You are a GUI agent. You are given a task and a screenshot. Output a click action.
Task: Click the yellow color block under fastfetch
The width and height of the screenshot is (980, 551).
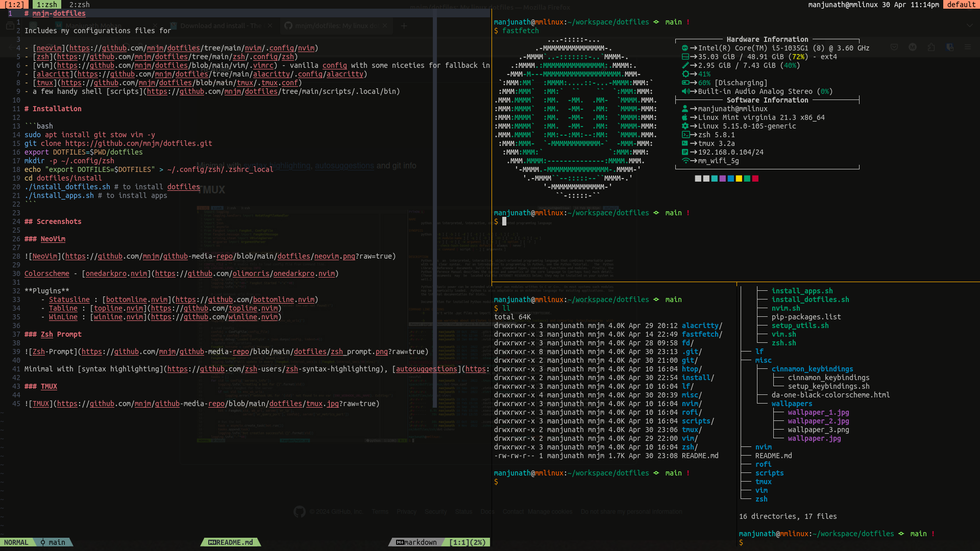[x=739, y=179]
